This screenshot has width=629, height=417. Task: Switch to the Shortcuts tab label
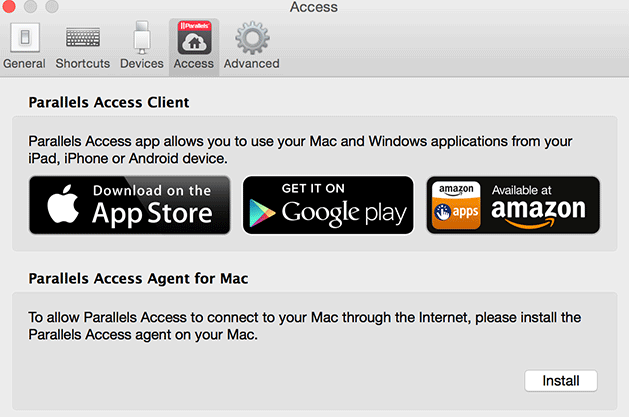click(83, 63)
